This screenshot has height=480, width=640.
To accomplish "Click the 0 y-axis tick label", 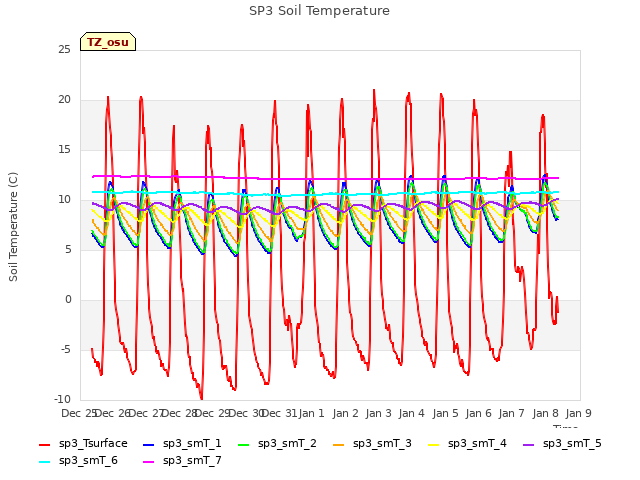I will (68, 300).
